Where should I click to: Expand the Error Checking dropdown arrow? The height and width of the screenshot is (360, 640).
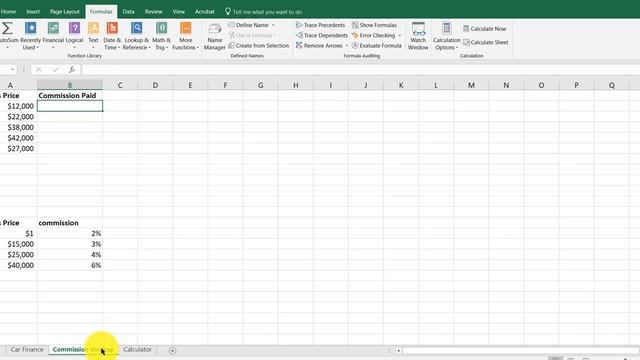tap(399, 36)
